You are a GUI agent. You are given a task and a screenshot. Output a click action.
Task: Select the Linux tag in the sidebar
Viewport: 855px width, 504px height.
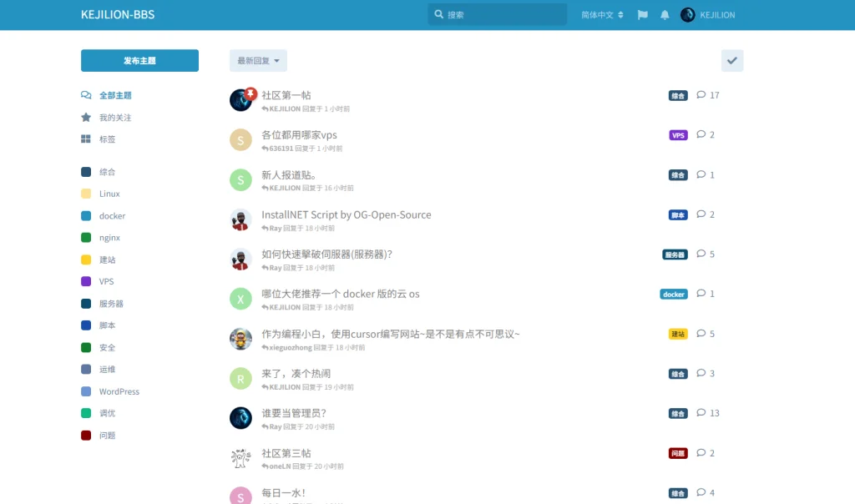pyautogui.click(x=108, y=194)
